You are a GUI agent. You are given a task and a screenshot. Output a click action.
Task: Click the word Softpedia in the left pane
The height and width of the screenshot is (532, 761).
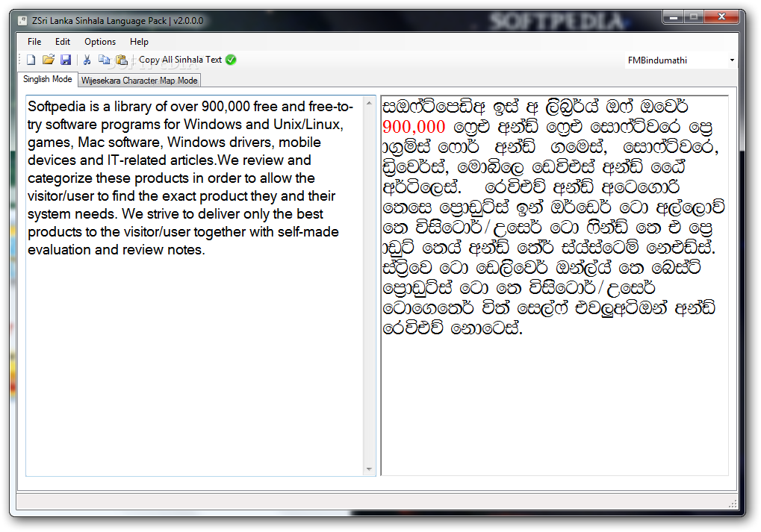[x=56, y=107]
